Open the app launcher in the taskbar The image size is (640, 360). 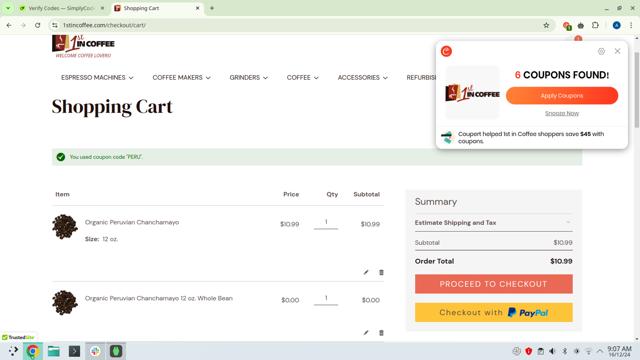13,351
